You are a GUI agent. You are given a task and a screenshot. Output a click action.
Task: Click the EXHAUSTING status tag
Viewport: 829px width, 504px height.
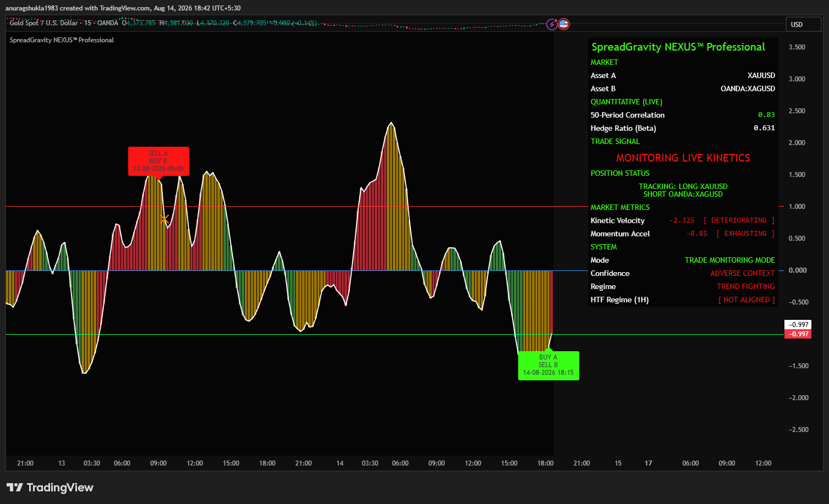click(x=745, y=234)
